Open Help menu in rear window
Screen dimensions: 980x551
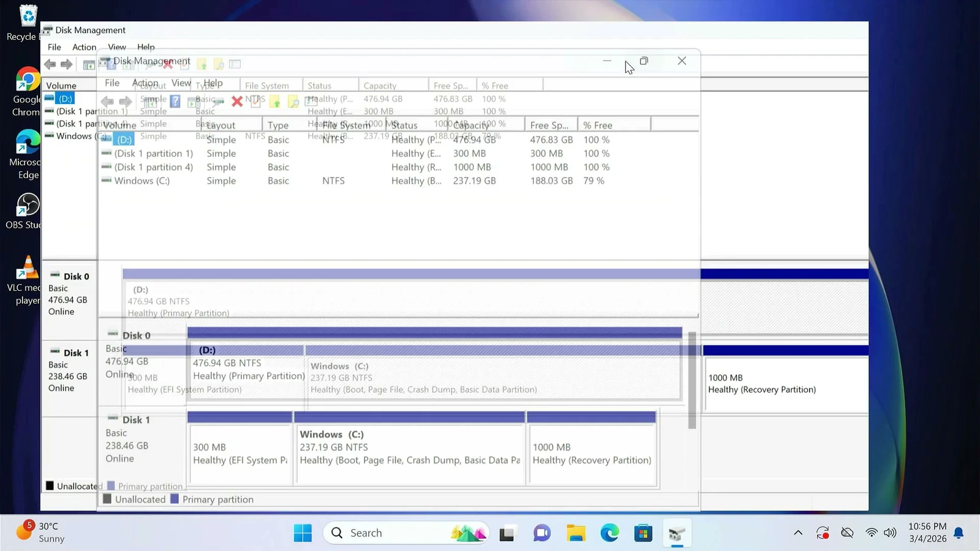point(146,47)
